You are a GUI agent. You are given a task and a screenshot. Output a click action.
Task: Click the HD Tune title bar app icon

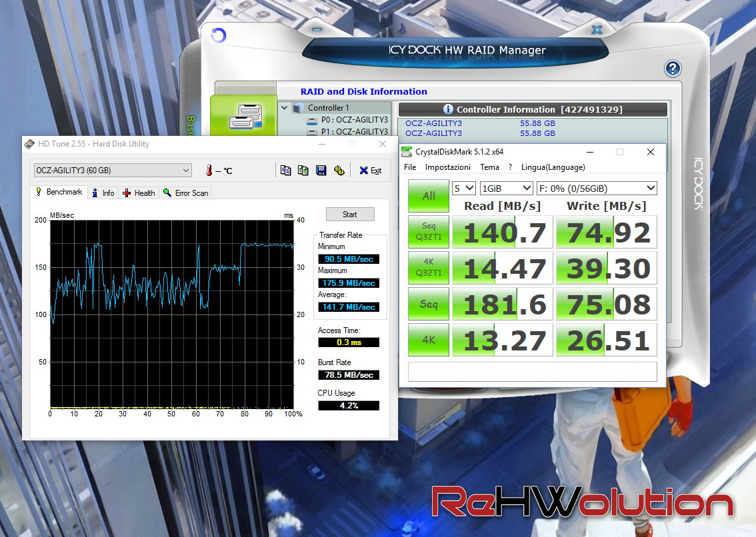pyautogui.click(x=30, y=144)
